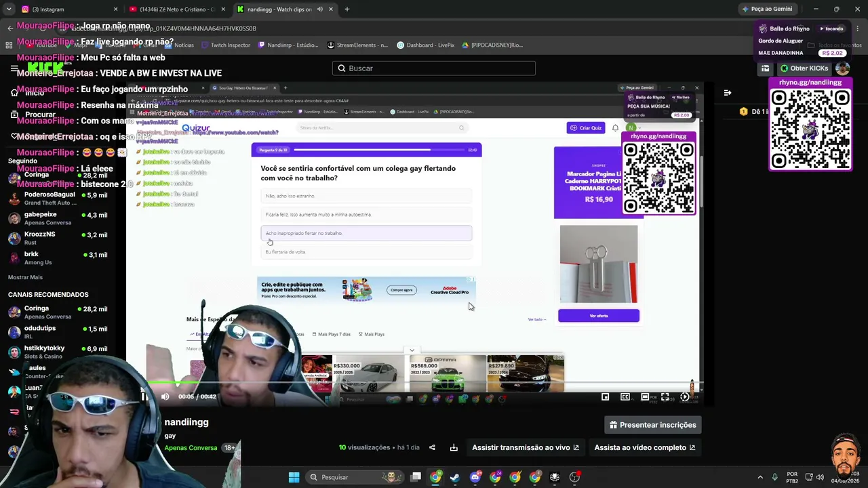This screenshot has height=488, width=868.
Task: Open Task View on the taskbar
Action: click(x=416, y=477)
